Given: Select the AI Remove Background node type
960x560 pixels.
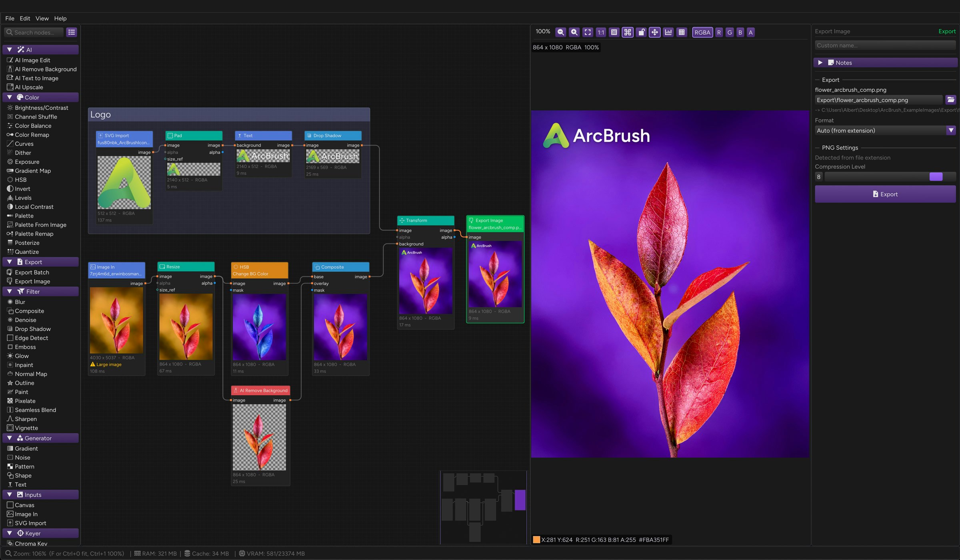Looking at the screenshot, I should point(46,69).
